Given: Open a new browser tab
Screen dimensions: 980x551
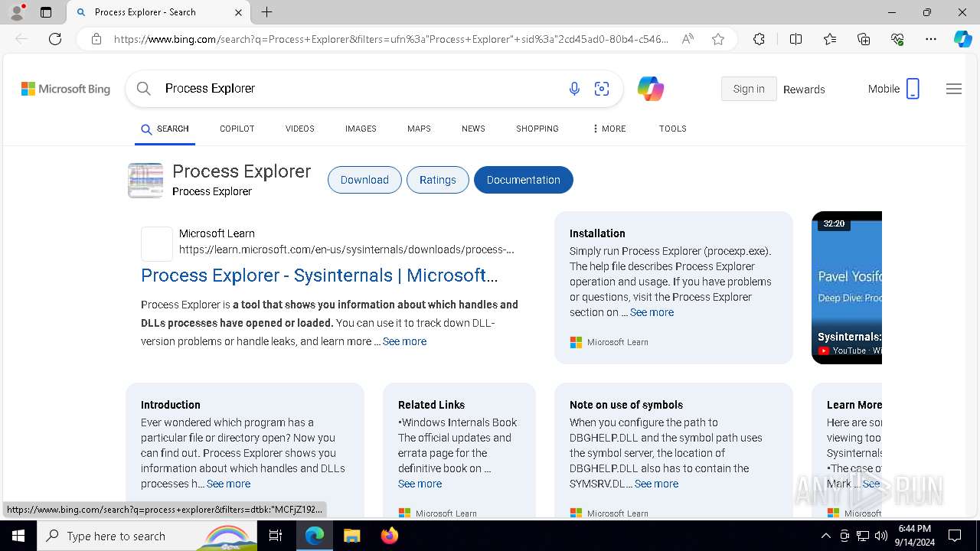Looking at the screenshot, I should click(266, 12).
